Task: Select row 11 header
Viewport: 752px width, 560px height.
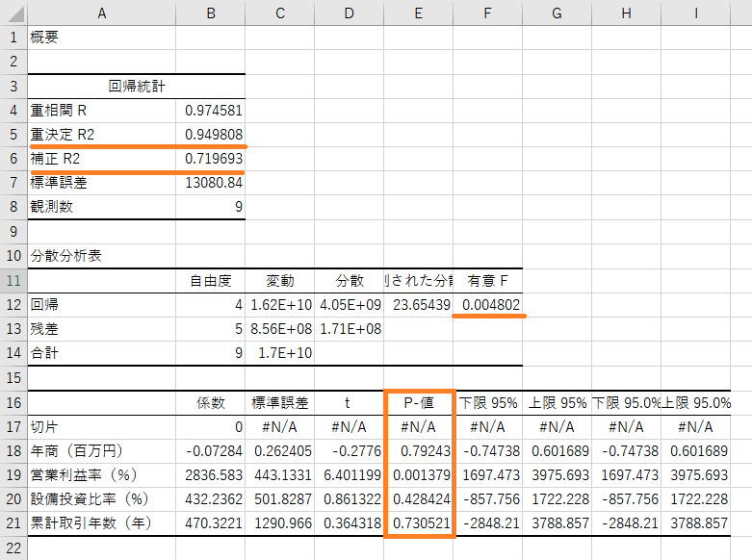Action: pos(13,280)
